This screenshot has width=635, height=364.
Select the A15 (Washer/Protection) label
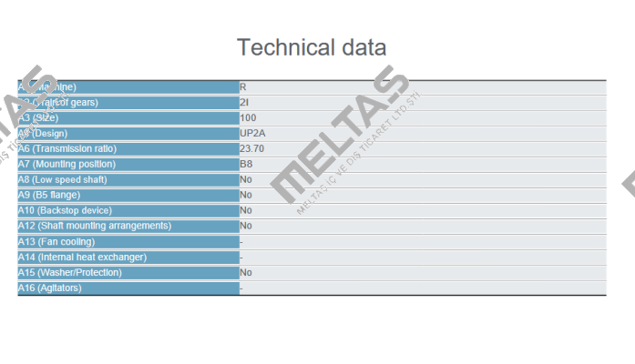(x=69, y=272)
